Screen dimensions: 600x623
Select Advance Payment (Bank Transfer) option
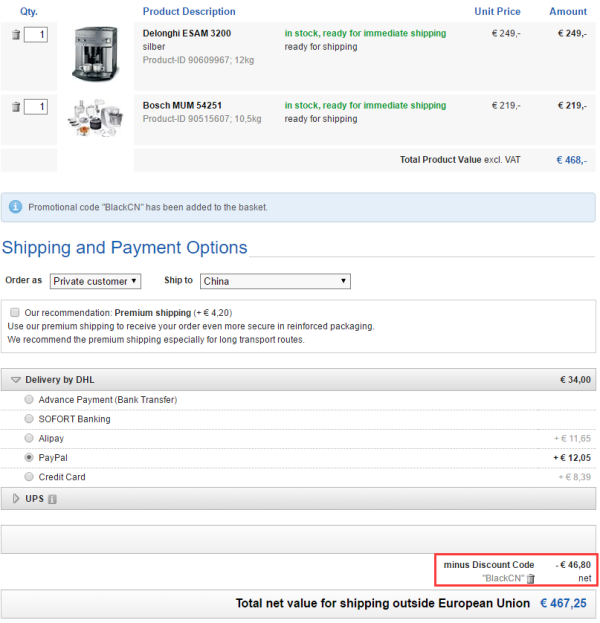pos(29,399)
